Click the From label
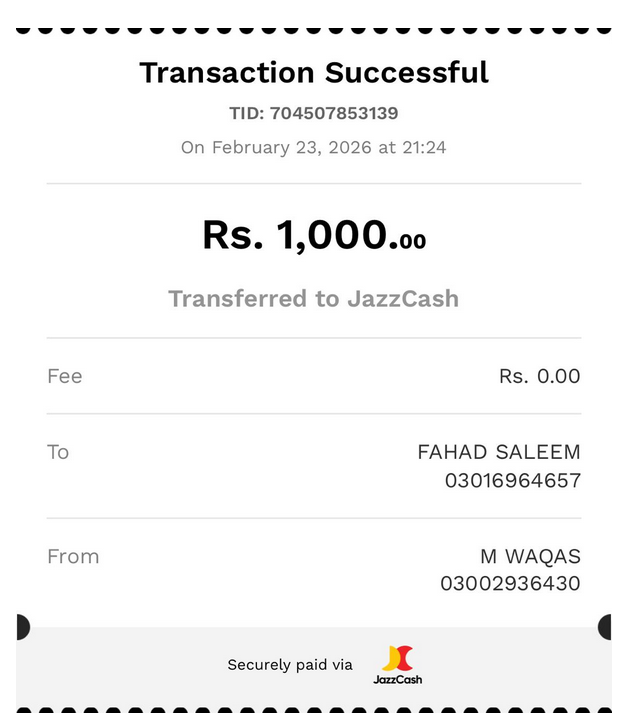Screen dimensions: 623x723 (73, 557)
